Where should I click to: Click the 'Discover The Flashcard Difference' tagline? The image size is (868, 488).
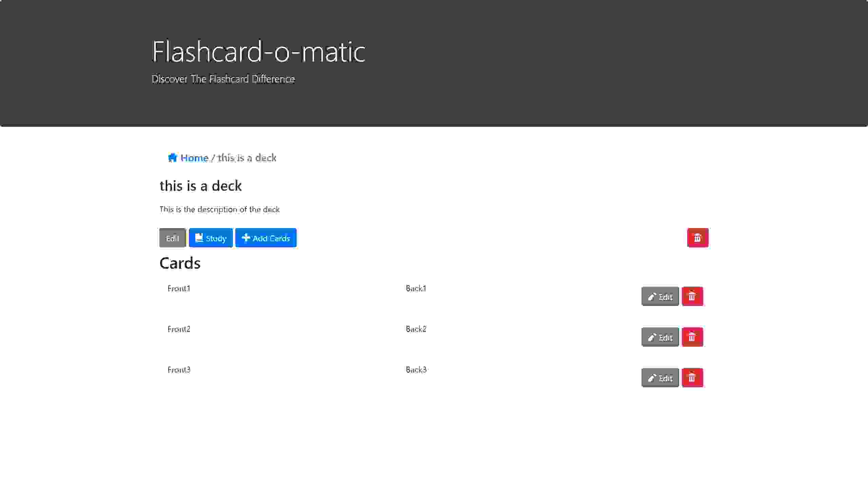point(223,79)
